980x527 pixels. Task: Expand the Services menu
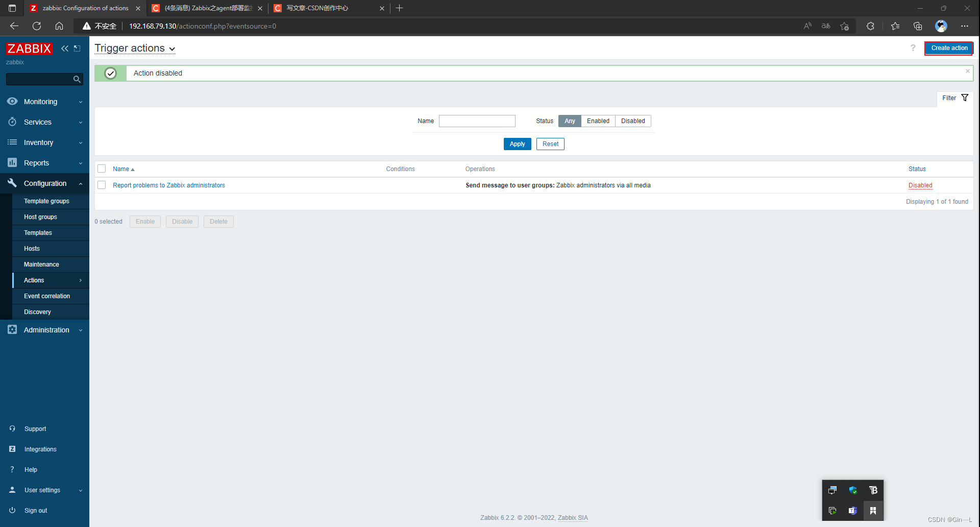coord(81,123)
